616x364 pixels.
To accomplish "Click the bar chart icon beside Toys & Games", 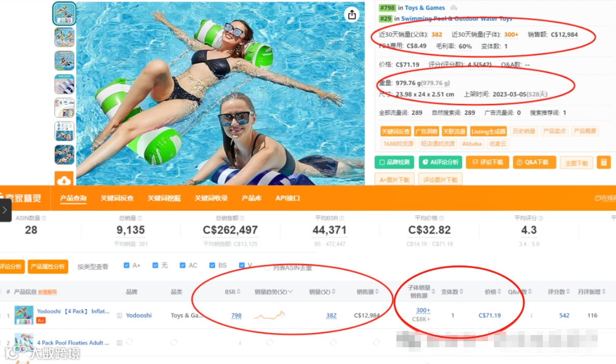I will 454,8.
